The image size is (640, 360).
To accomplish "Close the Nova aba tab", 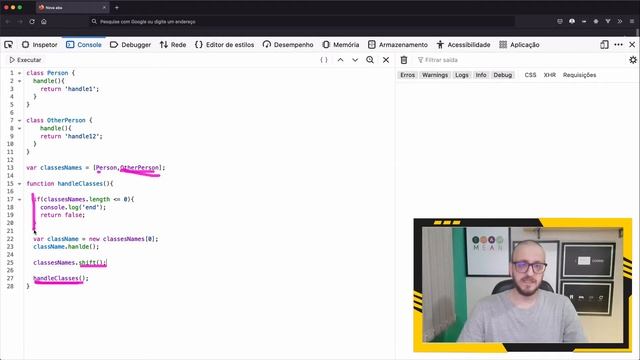I will point(104,7).
